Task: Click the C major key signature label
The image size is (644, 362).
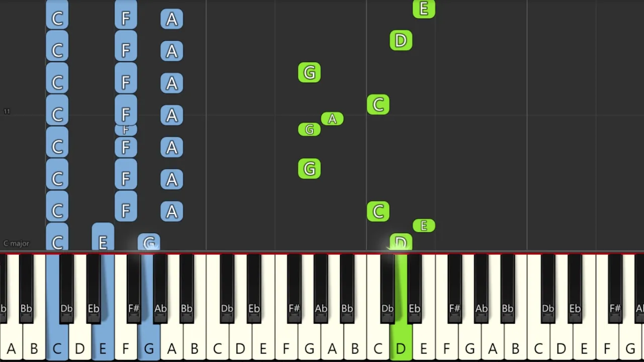Action: pyautogui.click(x=17, y=243)
